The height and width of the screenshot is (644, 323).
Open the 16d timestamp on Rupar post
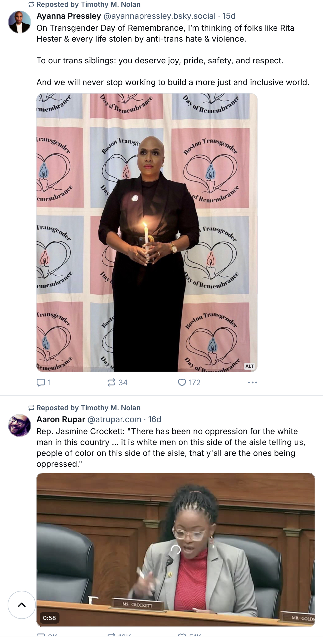click(155, 419)
